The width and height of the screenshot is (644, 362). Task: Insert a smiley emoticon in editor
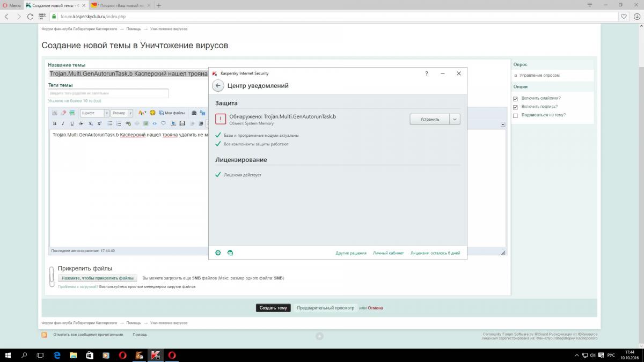click(152, 113)
